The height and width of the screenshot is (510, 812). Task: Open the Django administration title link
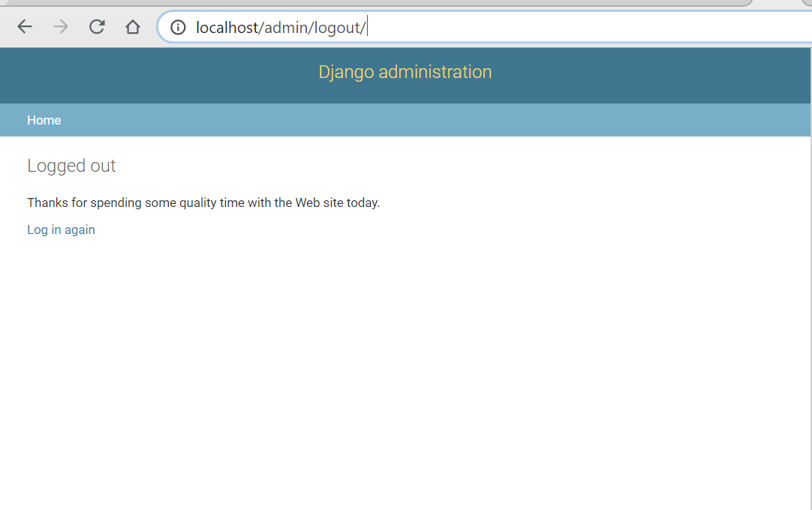[405, 72]
